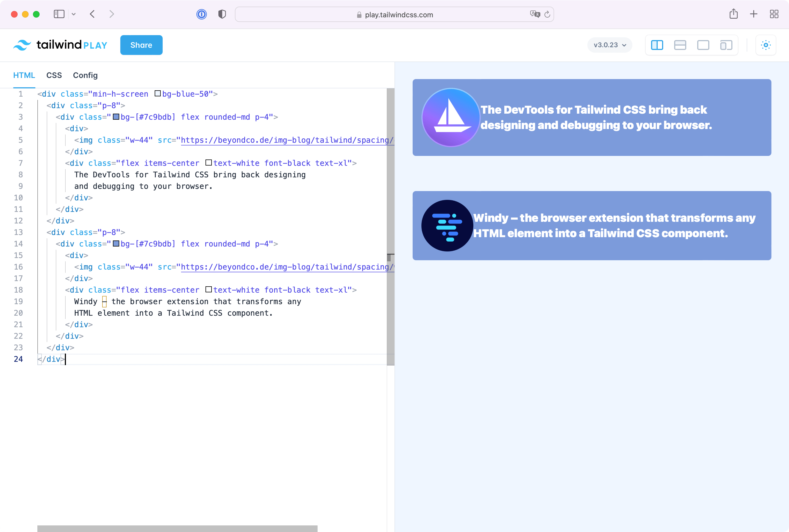Click the 1Password icon in the toolbar
The image size is (789, 532).
pyautogui.click(x=202, y=14)
